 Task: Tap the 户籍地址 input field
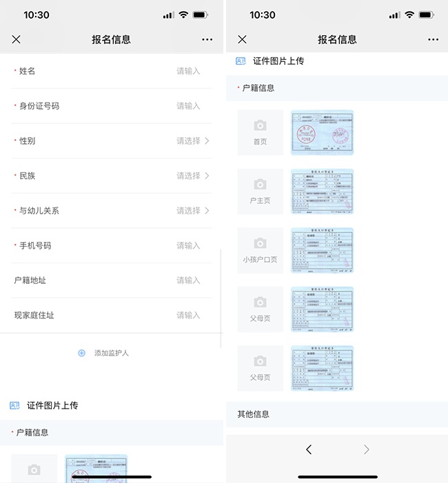(x=112, y=280)
